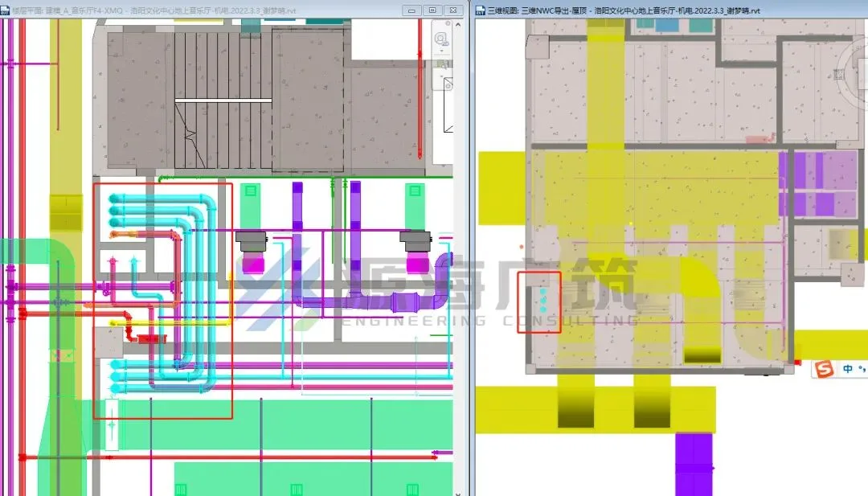
Task: Close the navigation bar via its top corner button
Action: click(448, 23)
